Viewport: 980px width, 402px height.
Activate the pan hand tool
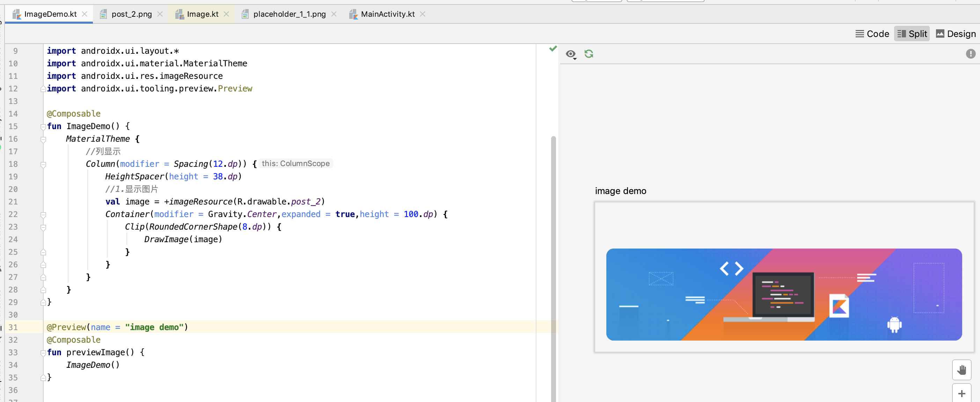961,369
